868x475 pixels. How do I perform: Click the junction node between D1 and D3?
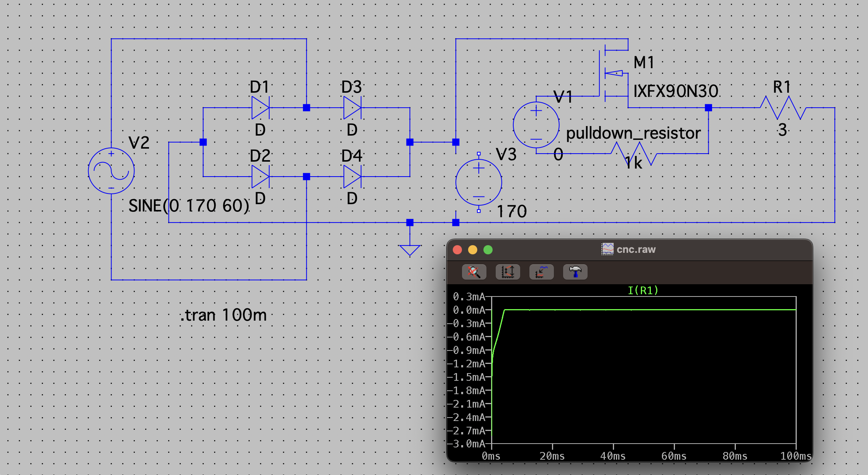pos(306,108)
